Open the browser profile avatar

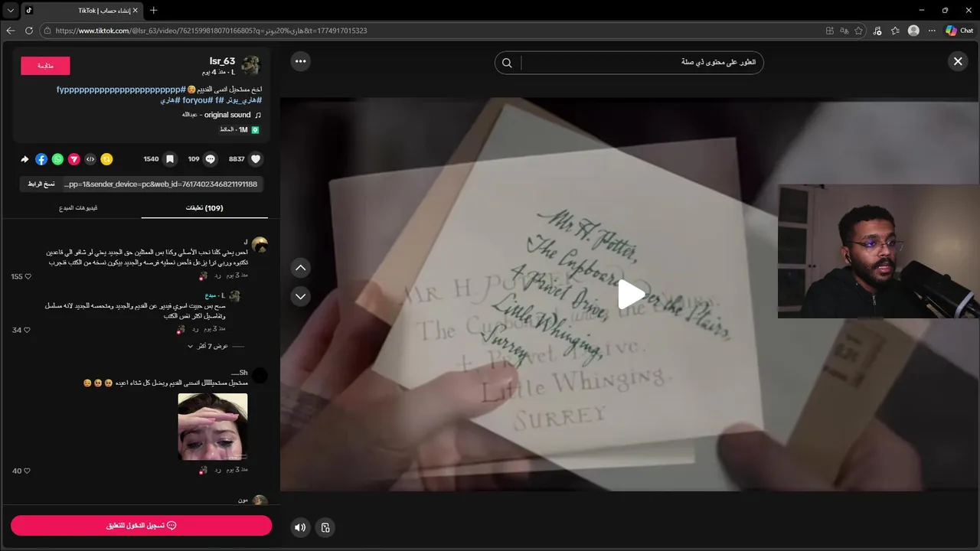tap(913, 31)
